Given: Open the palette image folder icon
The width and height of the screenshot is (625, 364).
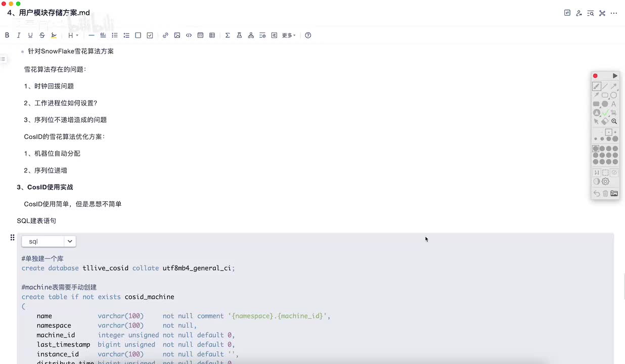Looking at the screenshot, I should point(614,194).
